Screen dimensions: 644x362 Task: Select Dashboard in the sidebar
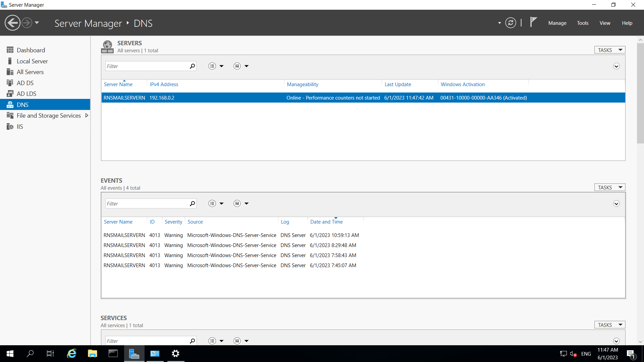[x=45, y=50]
